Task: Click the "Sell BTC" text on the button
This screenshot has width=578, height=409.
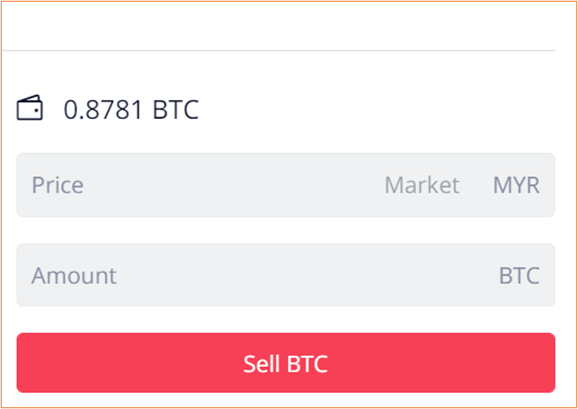Action: [x=286, y=364]
